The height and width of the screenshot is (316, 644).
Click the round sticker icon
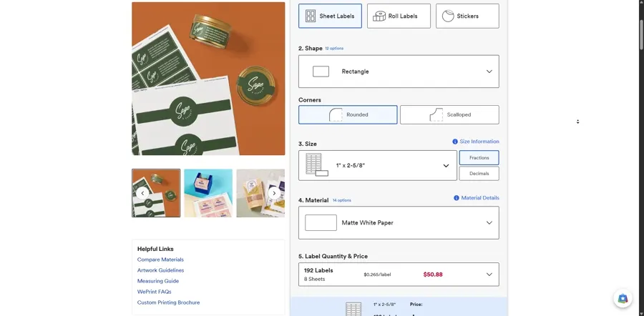click(448, 16)
